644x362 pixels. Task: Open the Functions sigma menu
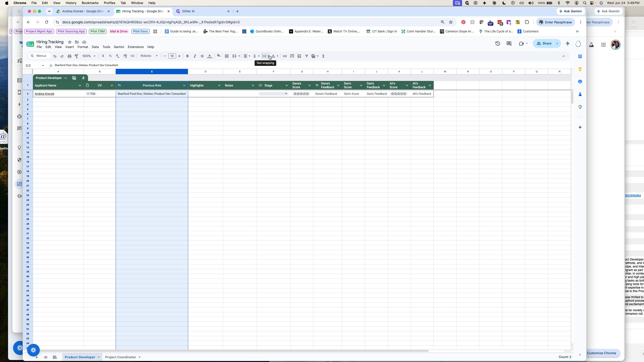[323, 56]
